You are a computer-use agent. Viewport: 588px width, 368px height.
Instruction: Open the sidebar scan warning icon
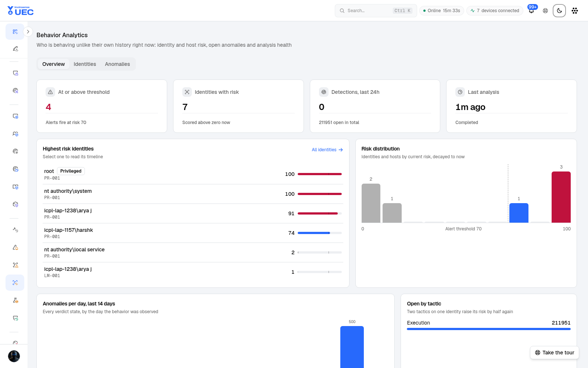[15, 265]
